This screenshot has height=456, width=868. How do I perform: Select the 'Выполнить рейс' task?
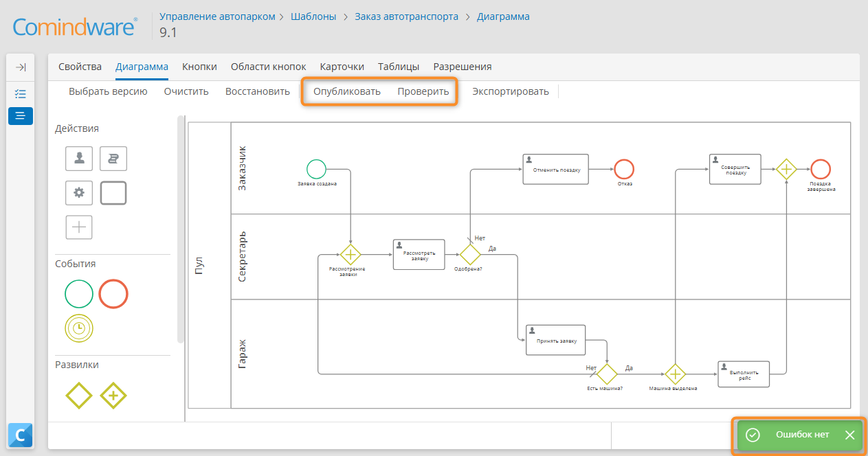click(x=744, y=374)
